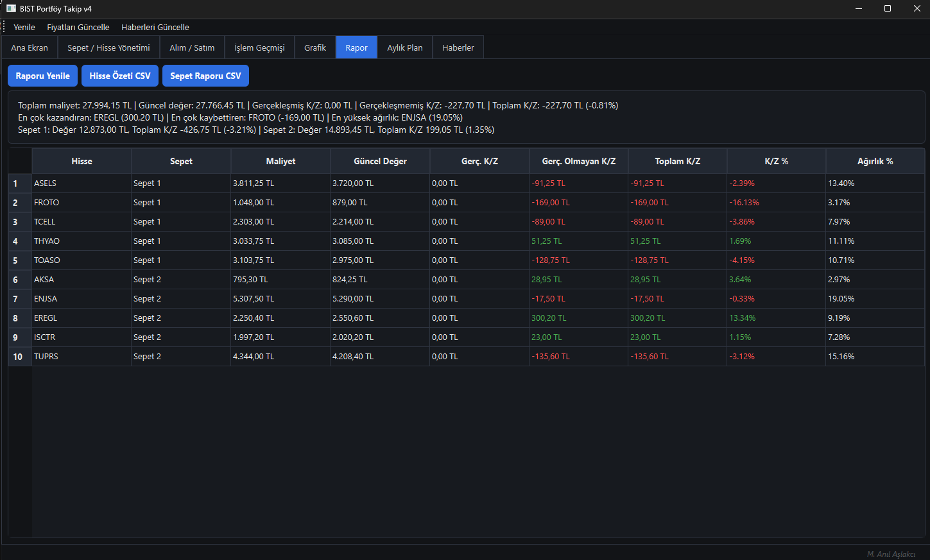
Task: Maximize the application window
Action: pyautogui.click(x=888, y=8)
